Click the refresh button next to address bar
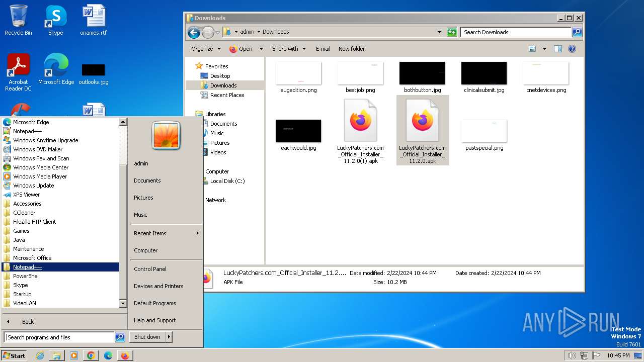 pyautogui.click(x=452, y=32)
